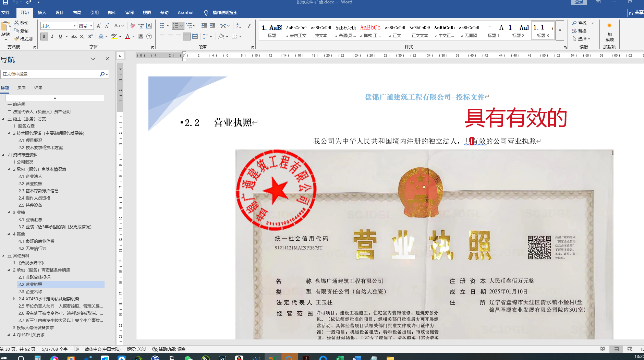Screen dimensions: 644x360
Task: Sort paragraphs A to Z
Action: point(239,26)
